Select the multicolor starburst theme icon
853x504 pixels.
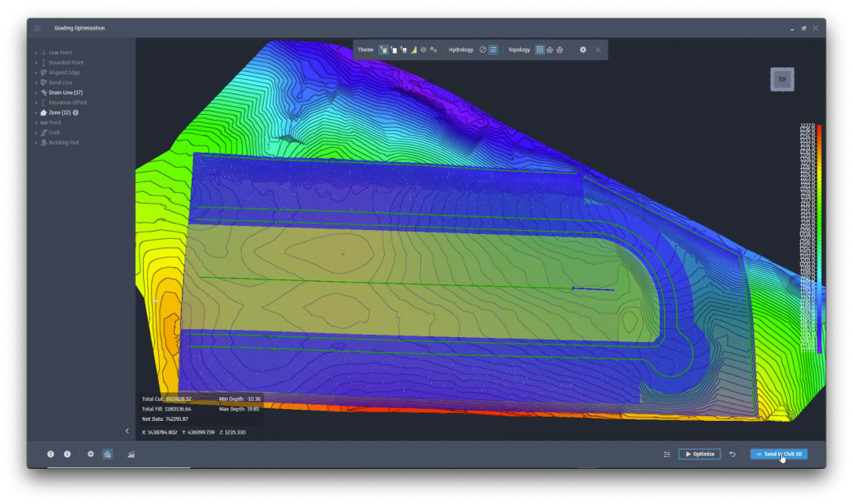(x=423, y=50)
